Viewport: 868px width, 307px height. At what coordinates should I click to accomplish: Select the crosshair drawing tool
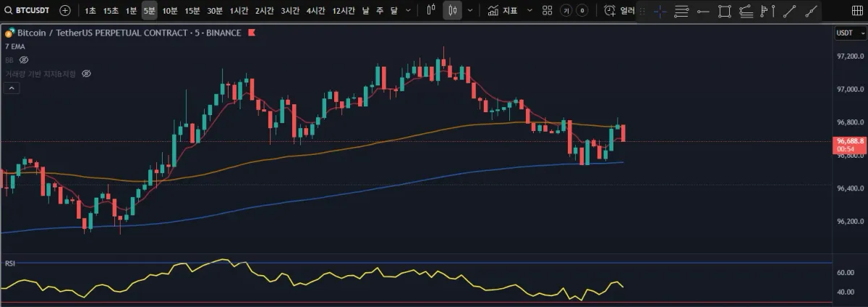pyautogui.click(x=660, y=11)
